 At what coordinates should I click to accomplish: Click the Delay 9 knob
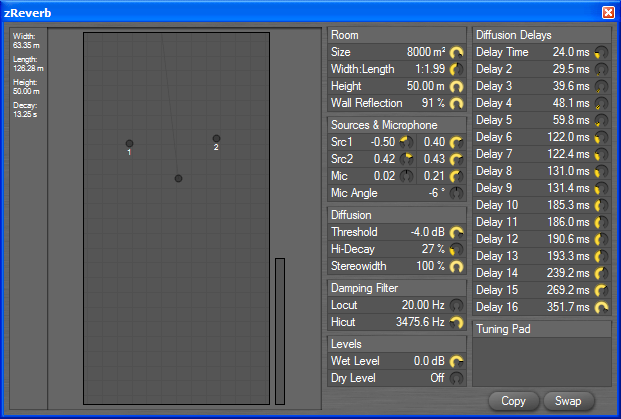[601, 189]
